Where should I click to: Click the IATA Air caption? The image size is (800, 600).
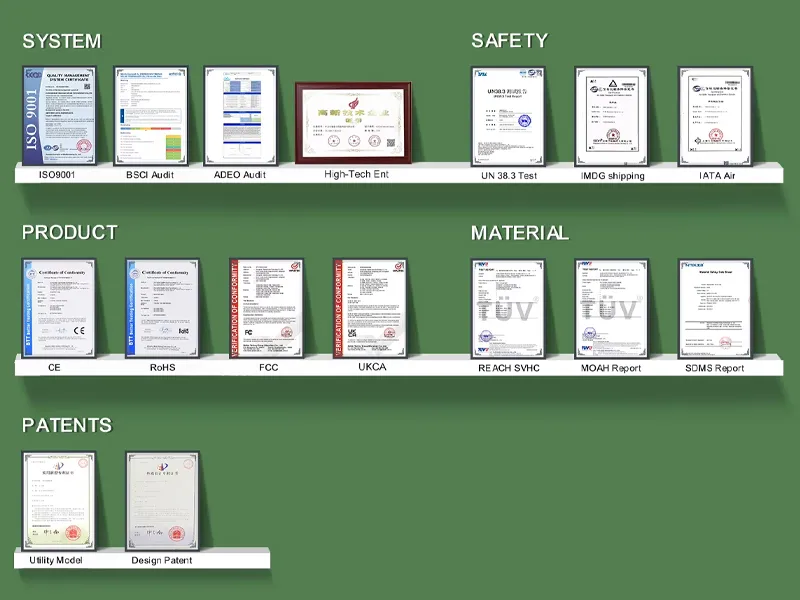pos(717,176)
